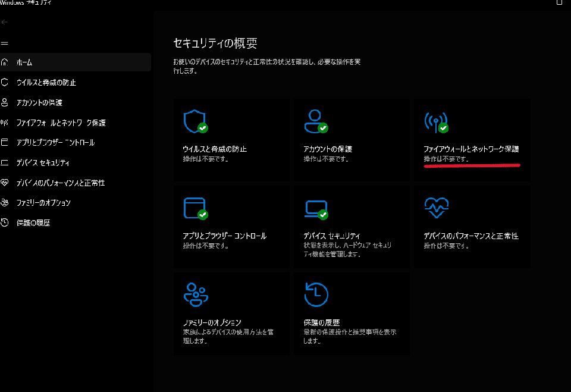Select ホーム in the navigation pane
Screen dimensions: 571x392
coord(76,62)
